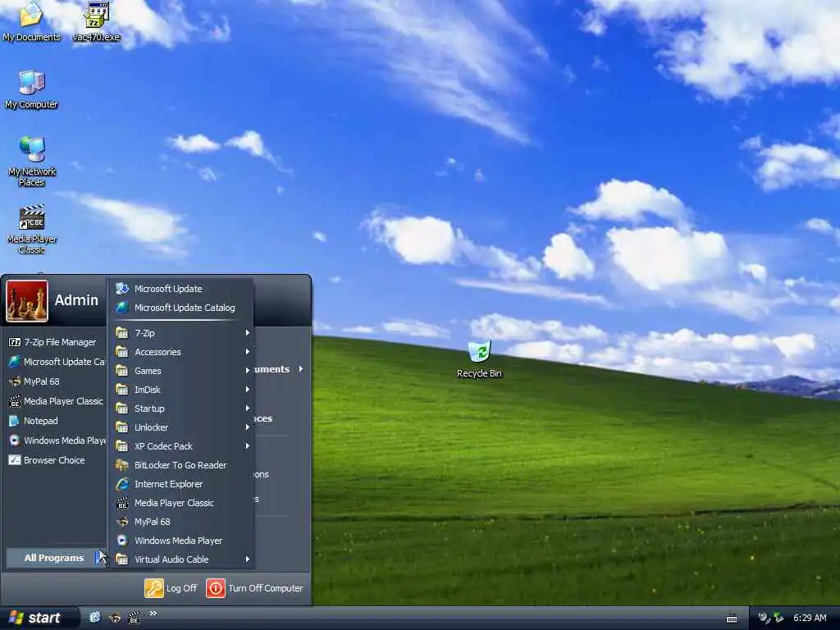840x630 pixels.
Task: Launch Media Player Classic in programs list
Action: [x=181, y=503]
